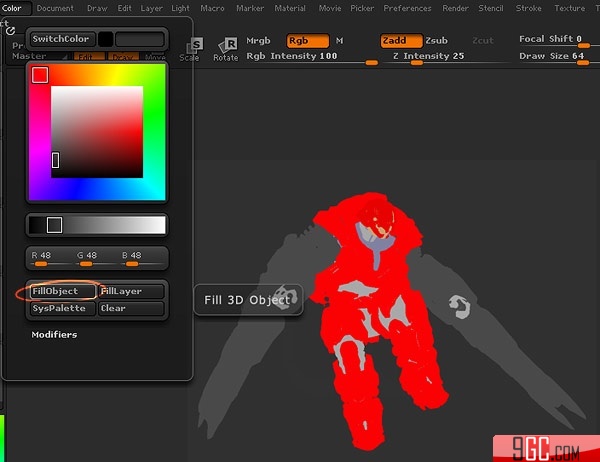Click the red swatch in picker corner
This screenshot has height=462, width=600.
(x=40, y=75)
